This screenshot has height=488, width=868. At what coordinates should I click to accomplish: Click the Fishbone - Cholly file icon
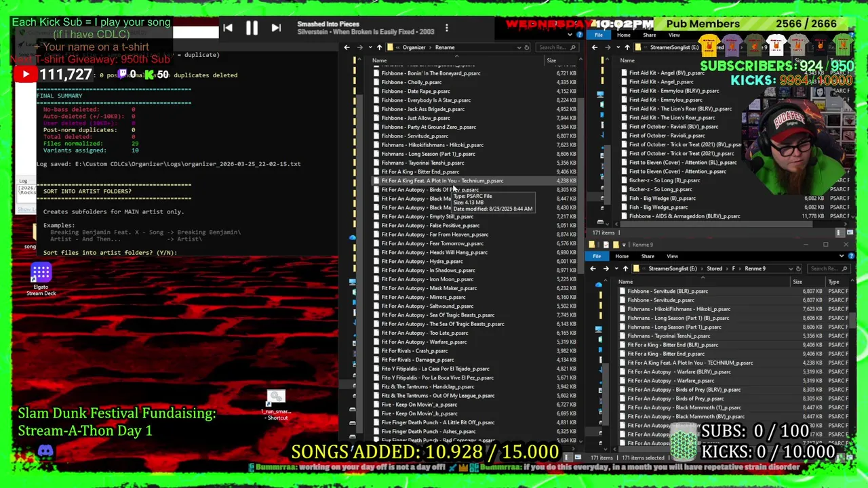tap(376, 82)
